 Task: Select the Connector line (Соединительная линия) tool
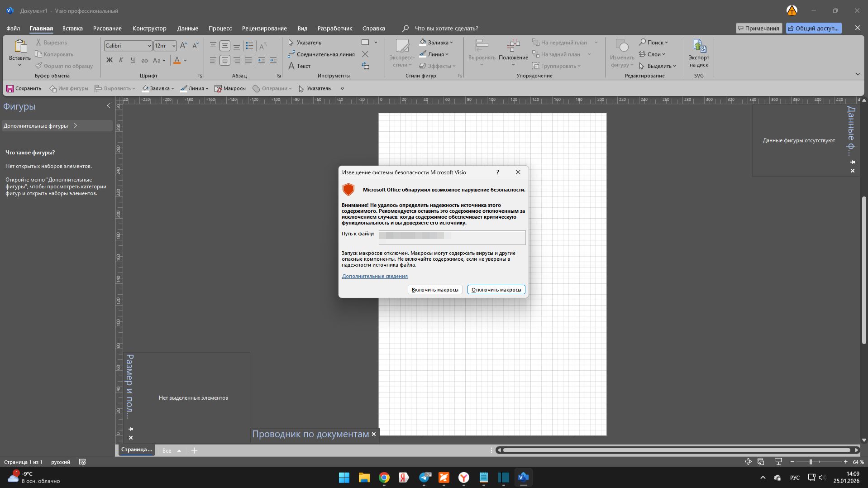pos(321,54)
